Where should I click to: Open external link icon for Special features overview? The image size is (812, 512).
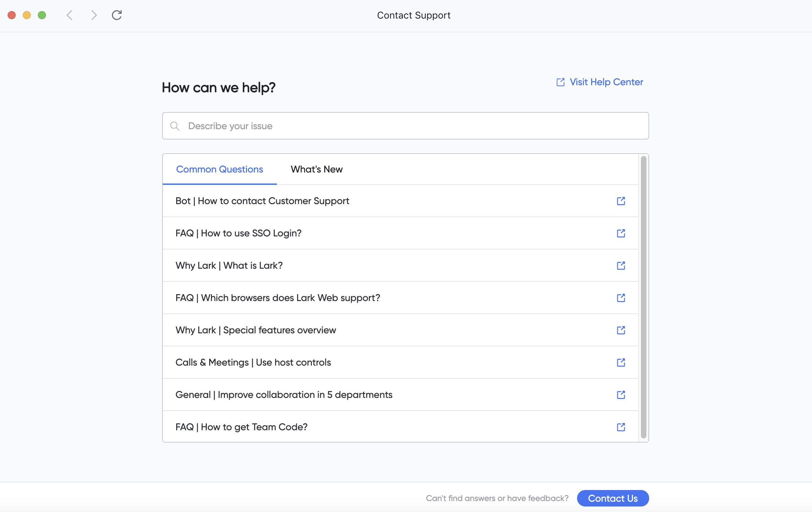click(621, 330)
